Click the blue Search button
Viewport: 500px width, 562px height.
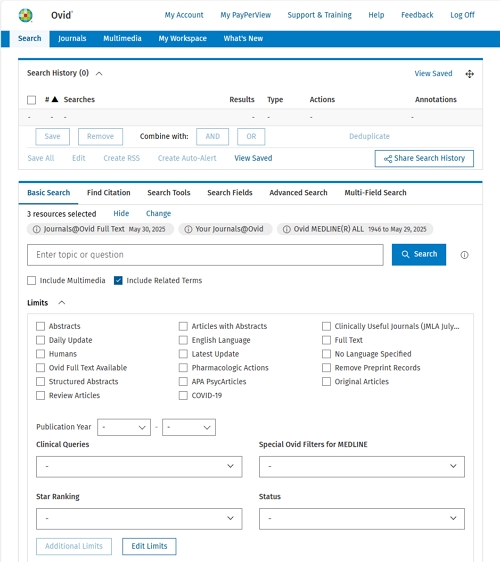point(419,254)
